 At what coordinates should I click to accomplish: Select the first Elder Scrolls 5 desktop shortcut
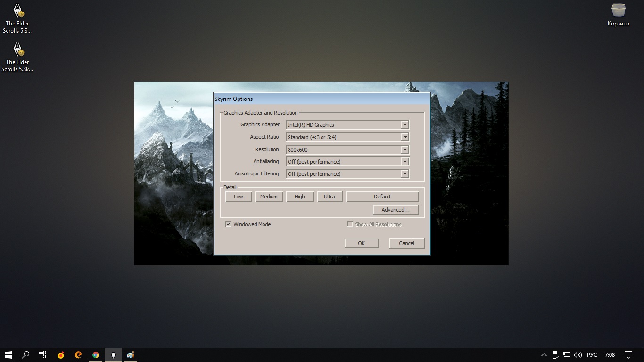17,19
